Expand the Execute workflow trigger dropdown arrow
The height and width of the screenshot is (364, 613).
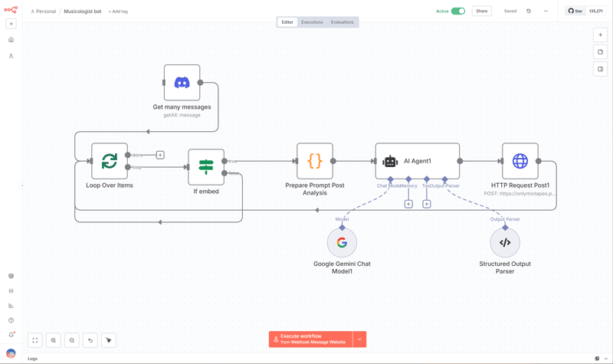359,339
